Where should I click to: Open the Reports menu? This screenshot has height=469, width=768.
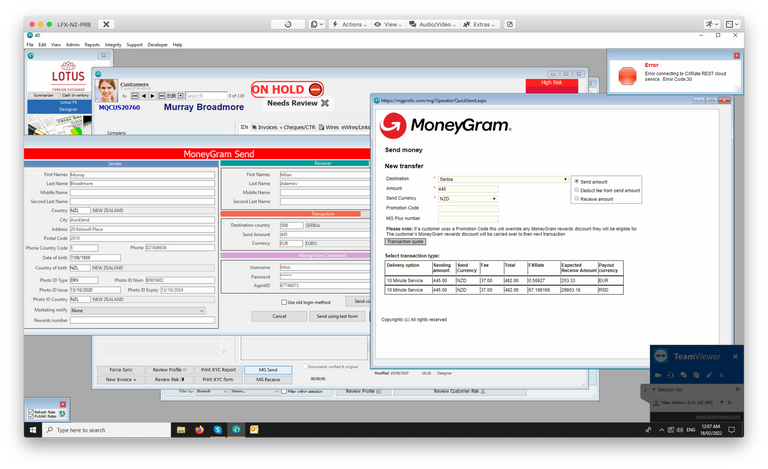coord(92,45)
